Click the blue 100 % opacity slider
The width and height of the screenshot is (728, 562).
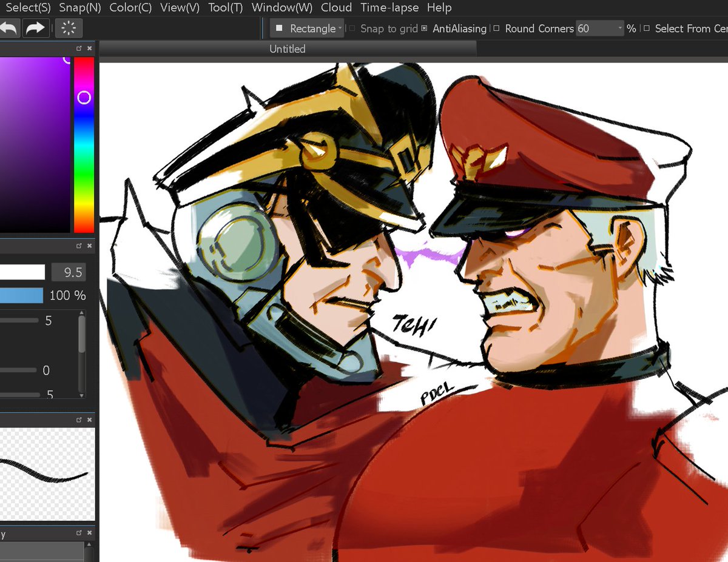pyautogui.click(x=21, y=295)
